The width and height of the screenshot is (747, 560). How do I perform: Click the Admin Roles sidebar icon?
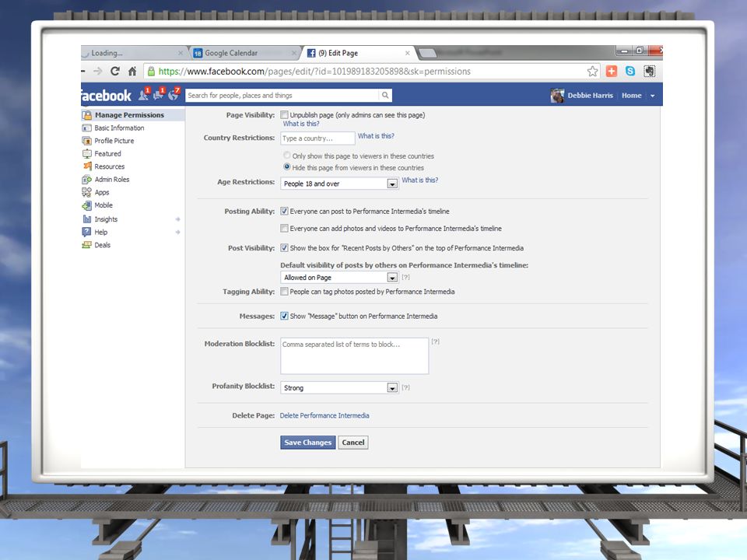click(x=86, y=180)
